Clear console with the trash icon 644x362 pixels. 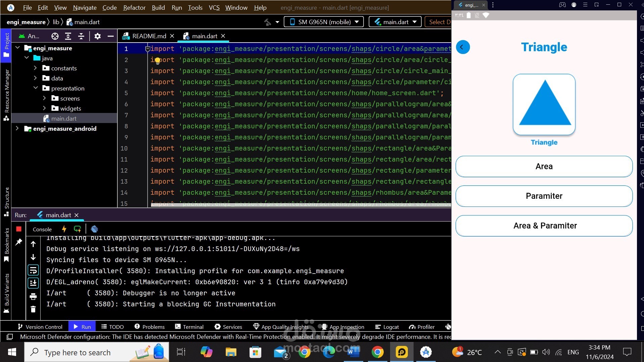click(33, 309)
